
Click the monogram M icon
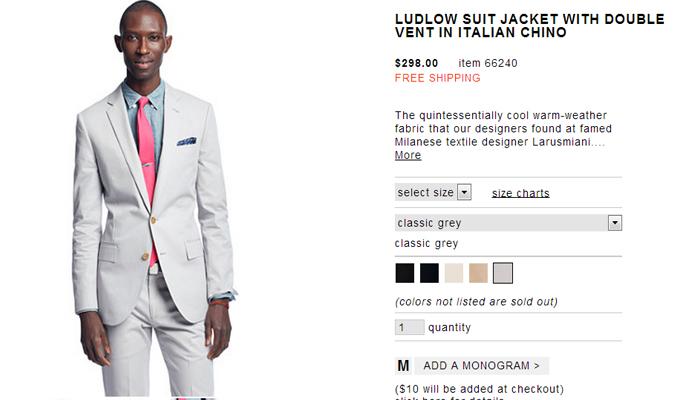point(403,366)
